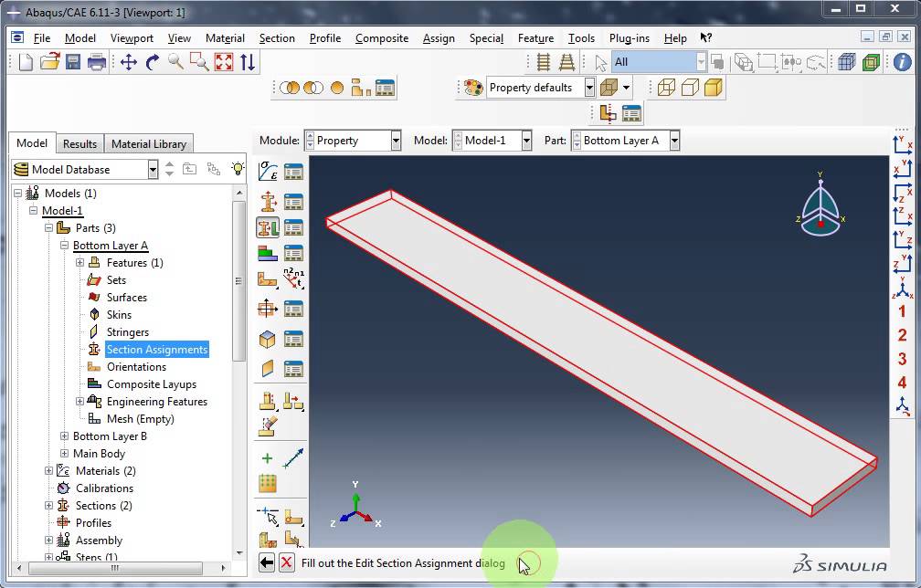Click the Create Section tool icon

pyautogui.click(x=268, y=201)
